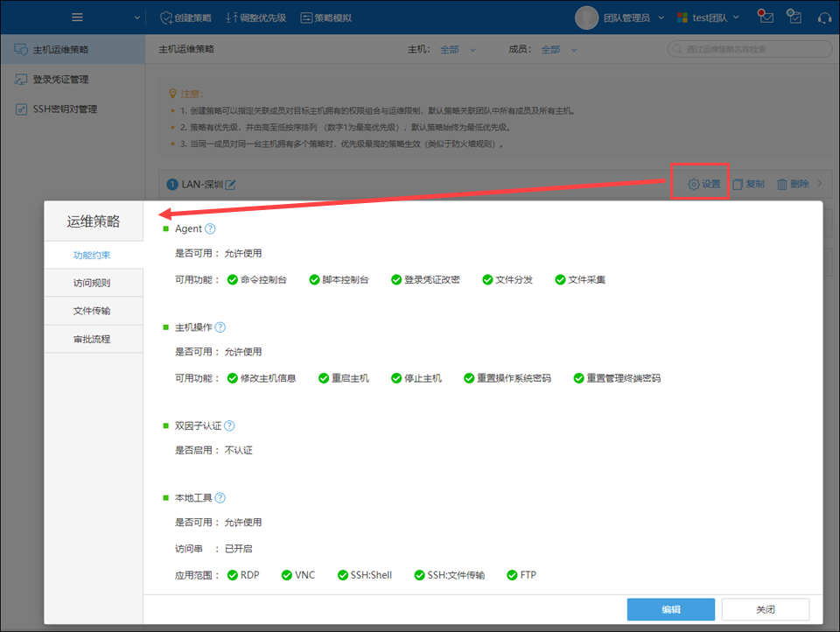
Task: Click the edit pencil icon next to LAN-深圳
Action: click(231, 185)
